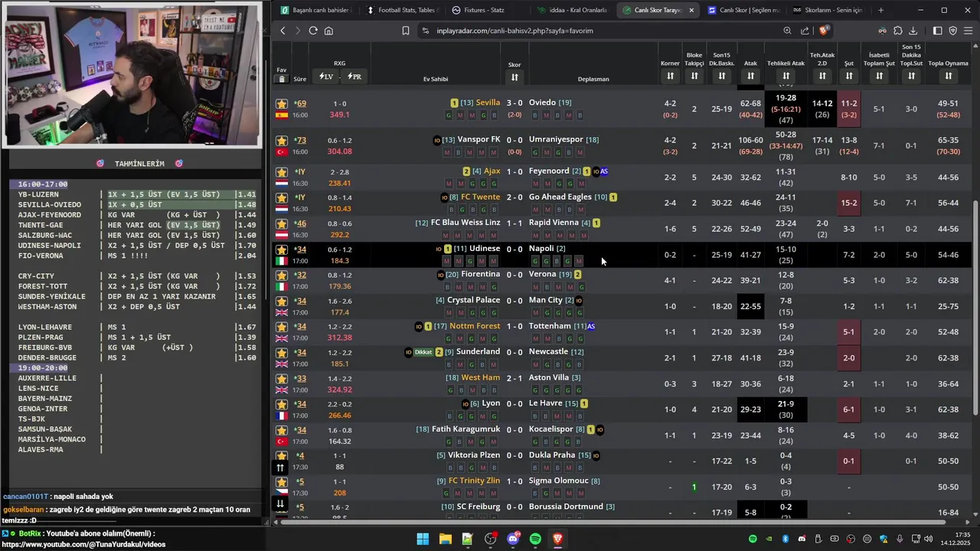Toggle favorite star on Fatih Karagumruk row
980x551 pixels.
tap(282, 431)
